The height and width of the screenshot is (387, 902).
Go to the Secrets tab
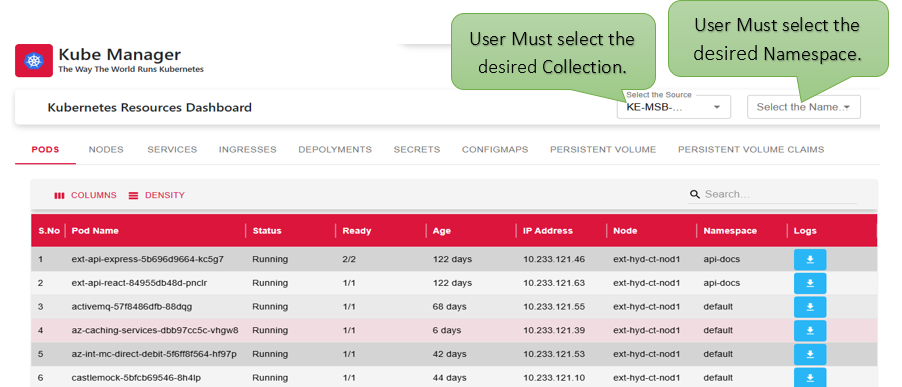[x=417, y=150]
